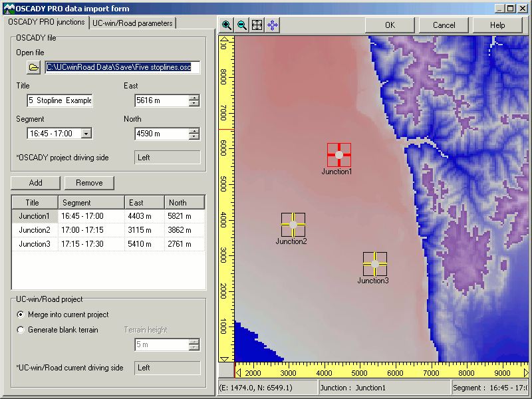Click the 3115 m East cell
The image size is (532, 399).
click(144, 230)
